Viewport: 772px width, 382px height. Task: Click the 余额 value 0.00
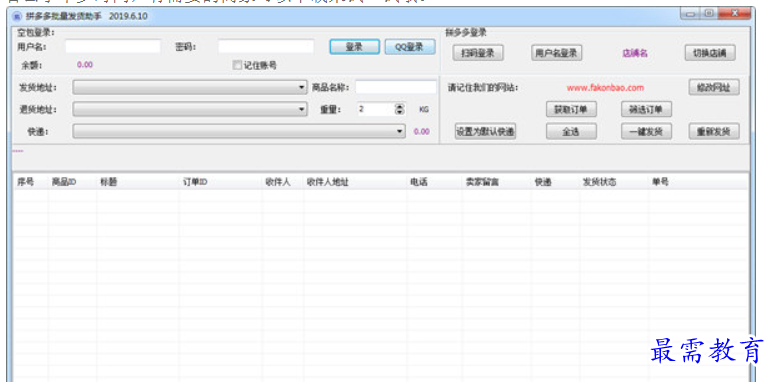click(x=85, y=65)
